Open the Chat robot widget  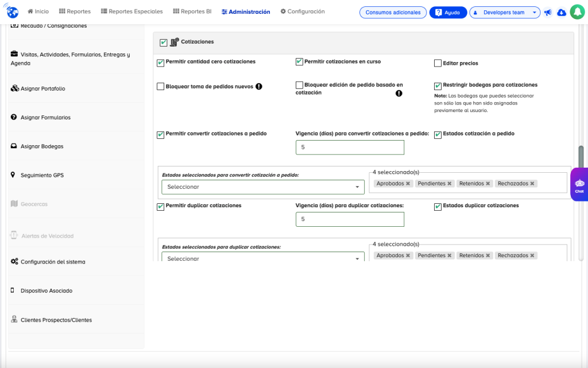[579, 184]
